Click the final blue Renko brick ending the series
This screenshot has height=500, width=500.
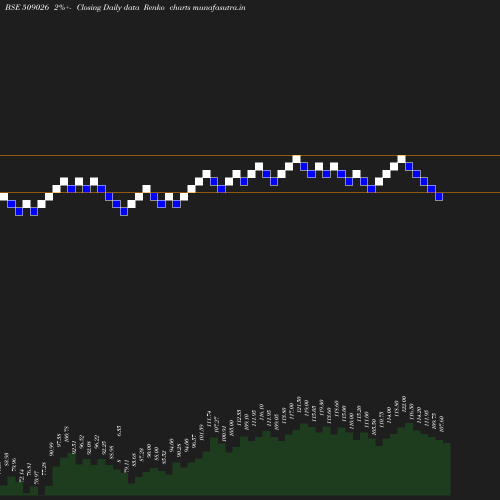tap(439, 197)
